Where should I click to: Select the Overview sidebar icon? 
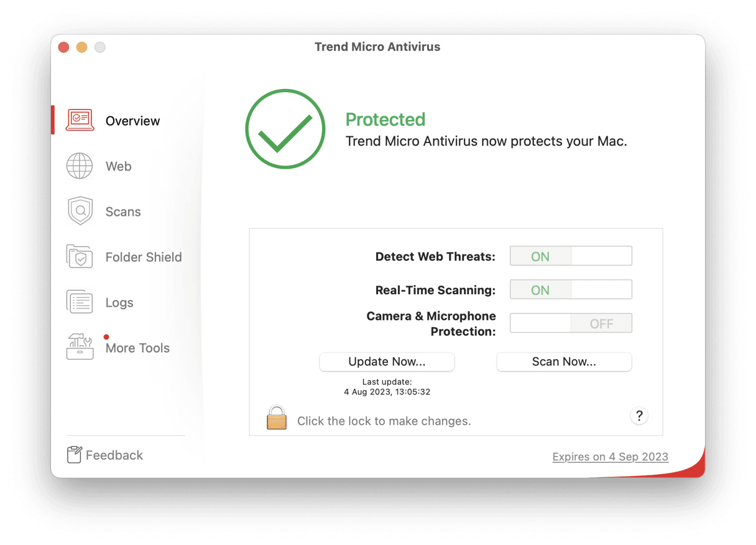[80, 119]
